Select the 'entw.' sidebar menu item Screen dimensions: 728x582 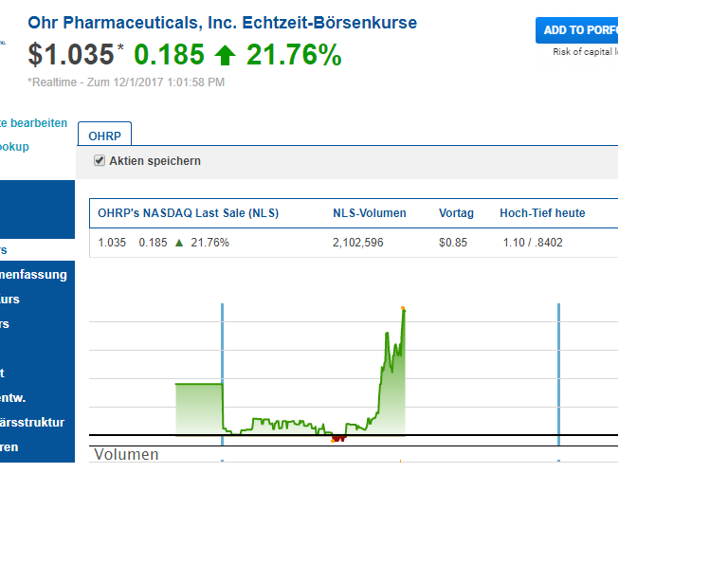point(13,397)
